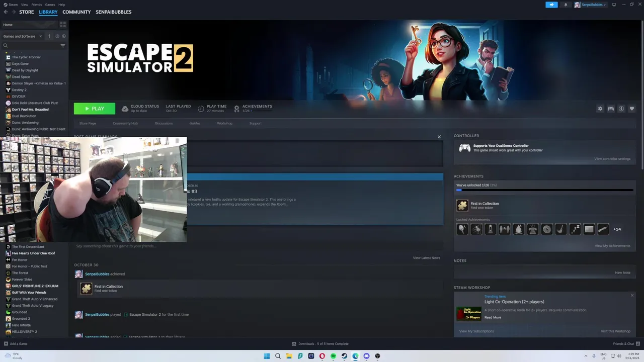Show game info icon
This screenshot has height=362, width=644.
(x=621, y=109)
